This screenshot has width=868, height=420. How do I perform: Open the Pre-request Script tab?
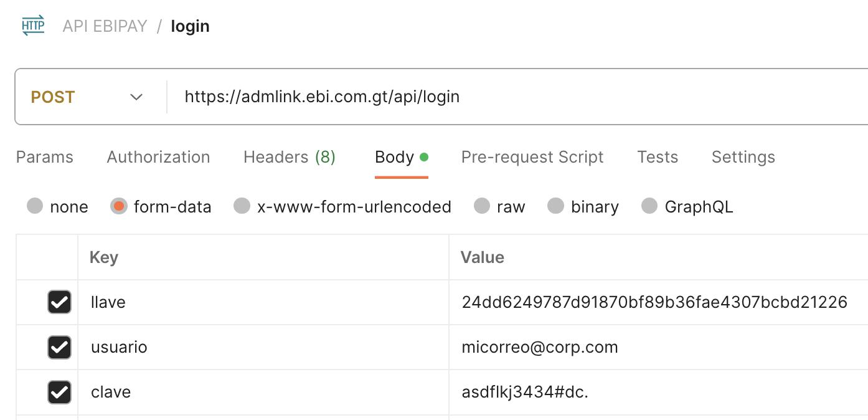pos(532,157)
